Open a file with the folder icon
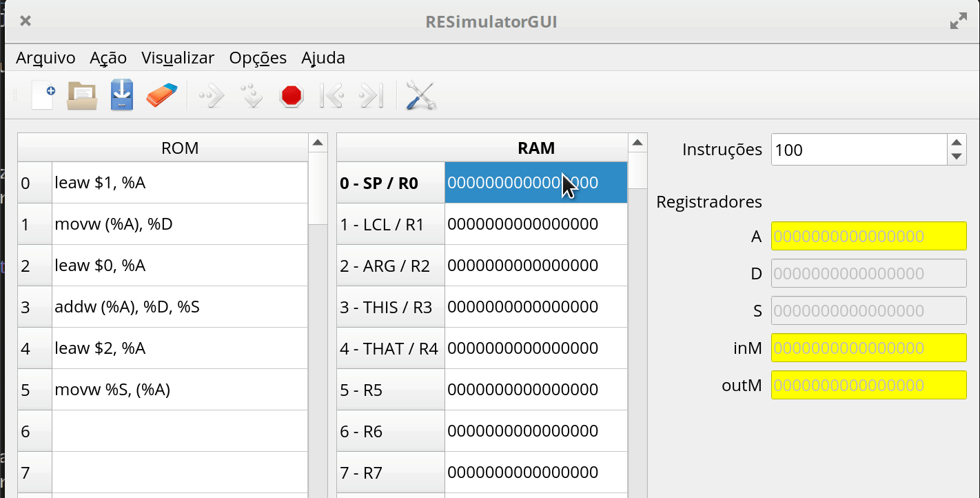980x498 pixels. click(x=82, y=95)
